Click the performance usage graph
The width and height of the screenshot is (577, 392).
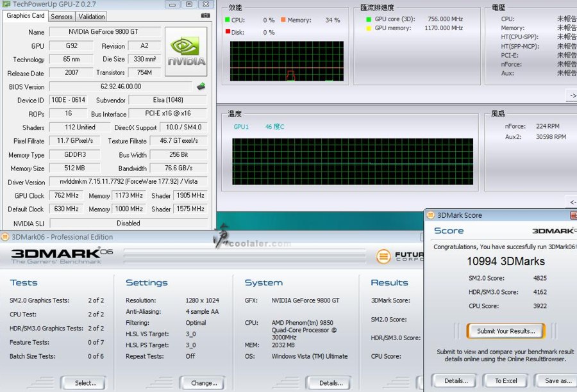287,61
